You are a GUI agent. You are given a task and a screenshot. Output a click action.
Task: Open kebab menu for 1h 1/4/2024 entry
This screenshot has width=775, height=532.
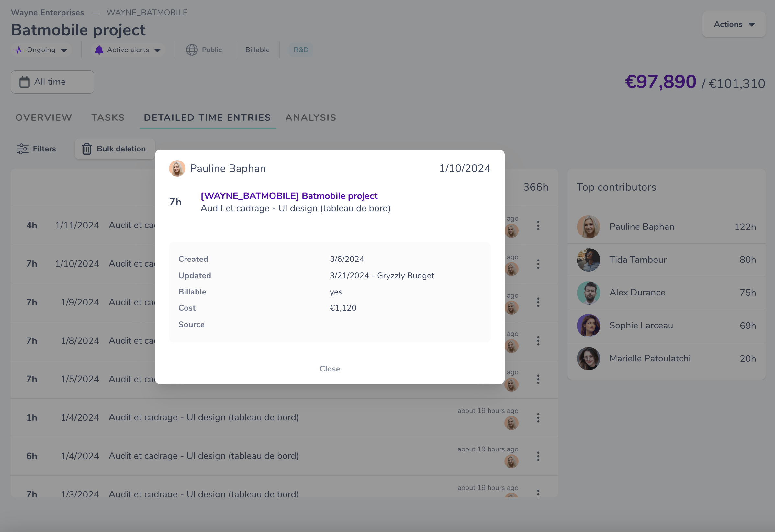tap(538, 418)
